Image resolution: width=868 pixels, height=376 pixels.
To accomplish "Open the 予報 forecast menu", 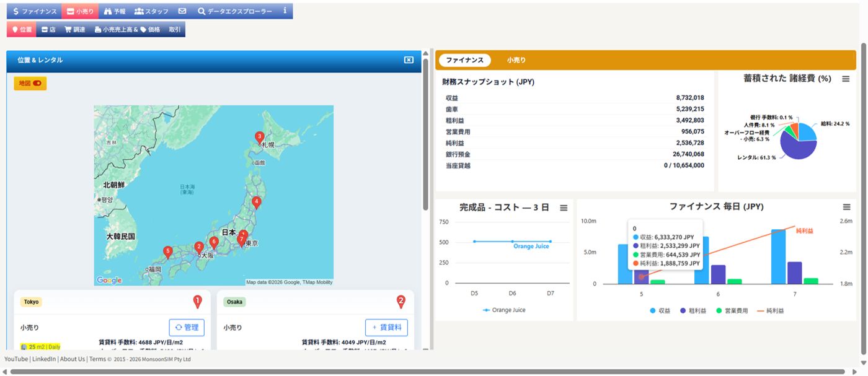I will click(x=114, y=11).
